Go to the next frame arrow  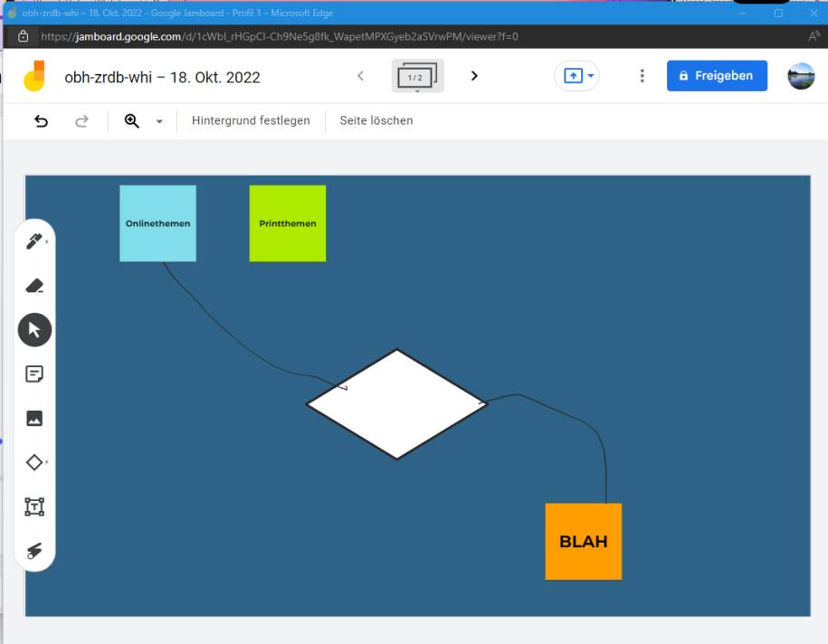tap(474, 76)
